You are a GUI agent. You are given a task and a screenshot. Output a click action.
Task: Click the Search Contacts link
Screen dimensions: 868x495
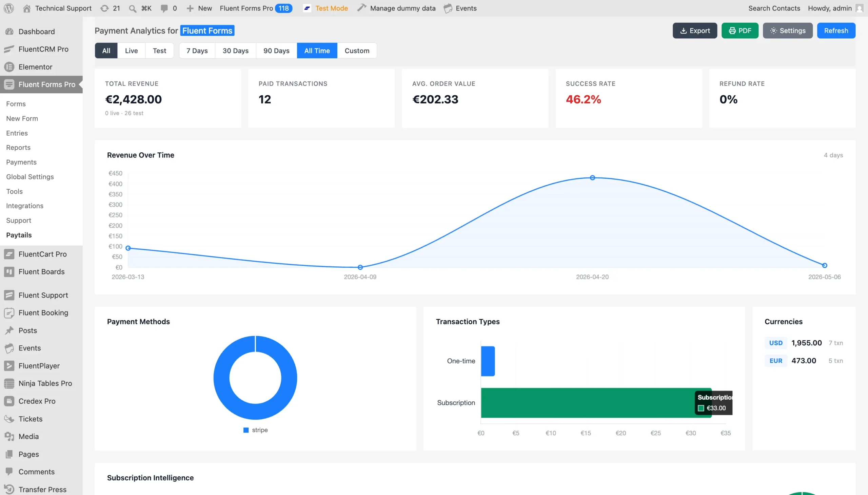[774, 8]
